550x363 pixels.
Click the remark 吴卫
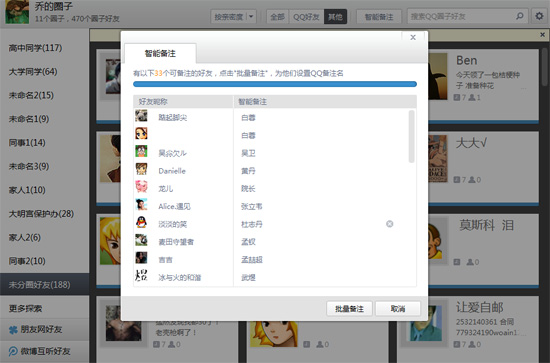point(248,153)
